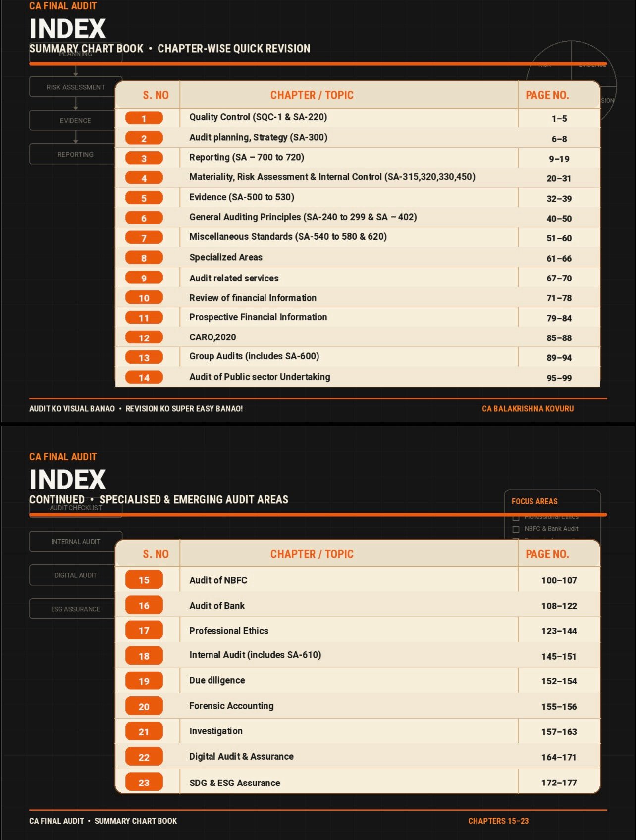Select the 'Audit of NBFC' chapter

click(x=218, y=580)
